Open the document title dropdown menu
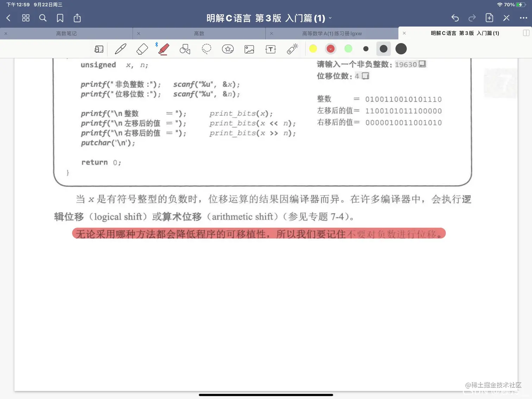The image size is (532, 399). click(x=330, y=18)
